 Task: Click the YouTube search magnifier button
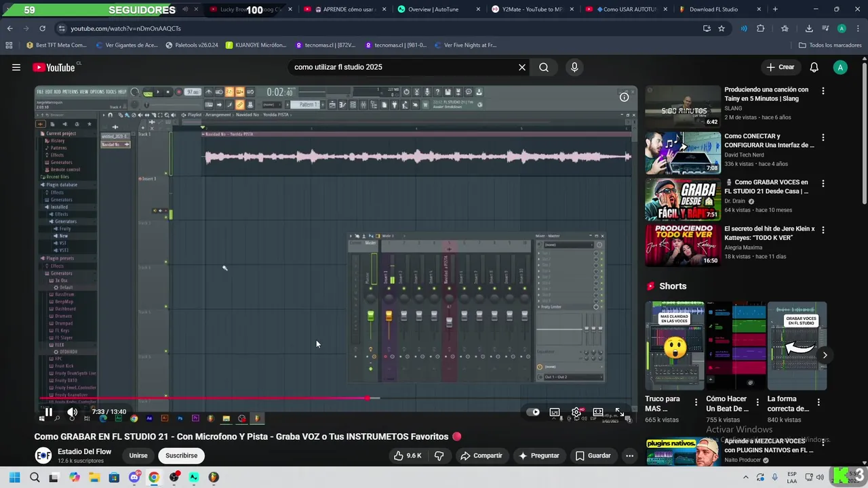[x=544, y=67]
